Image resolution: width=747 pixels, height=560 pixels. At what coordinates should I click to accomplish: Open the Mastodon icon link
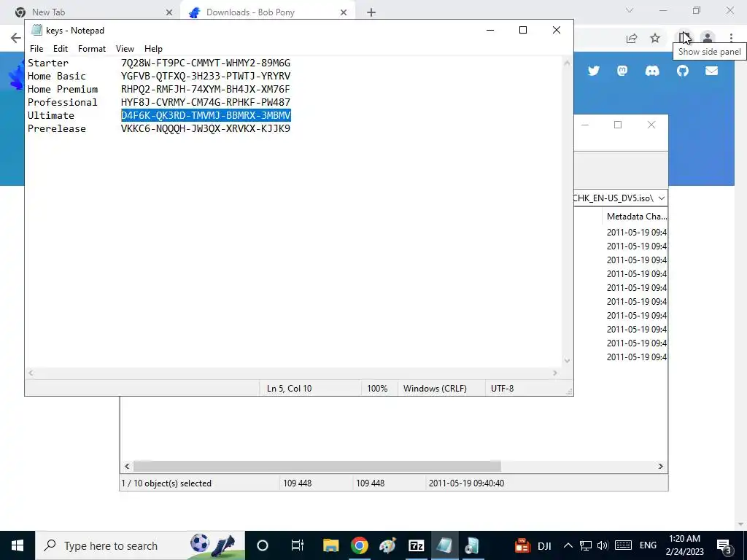tap(622, 71)
